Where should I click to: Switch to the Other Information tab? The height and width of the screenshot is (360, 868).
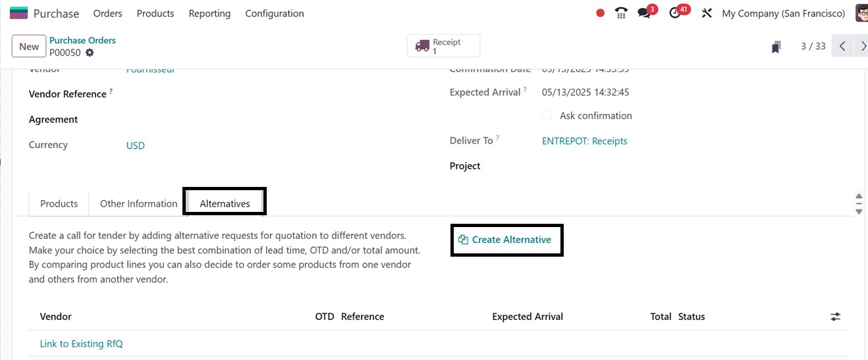(x=138, y=204)
